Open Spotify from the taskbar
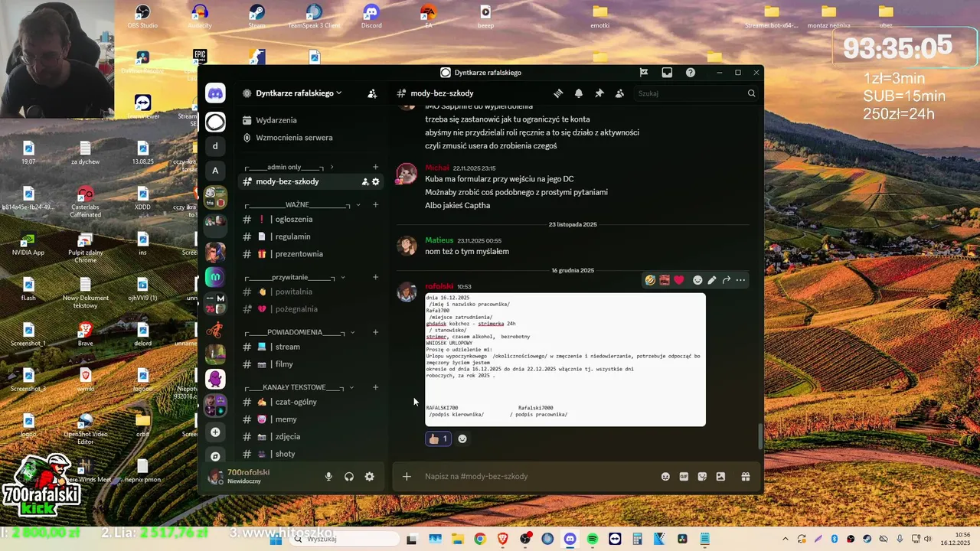 click(x=593, y=539)
